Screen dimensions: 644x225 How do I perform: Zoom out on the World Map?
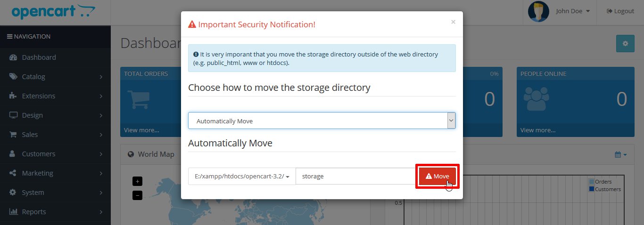[137, 195]
